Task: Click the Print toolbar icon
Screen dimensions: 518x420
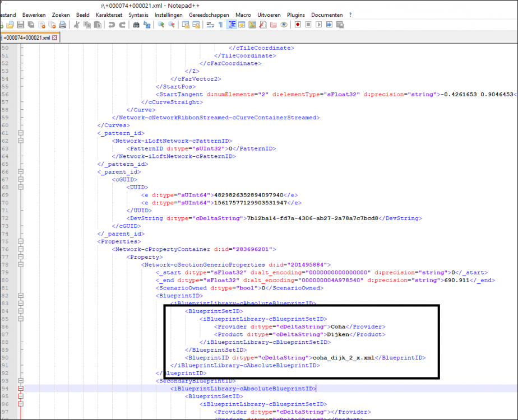Action: [62, 25]
